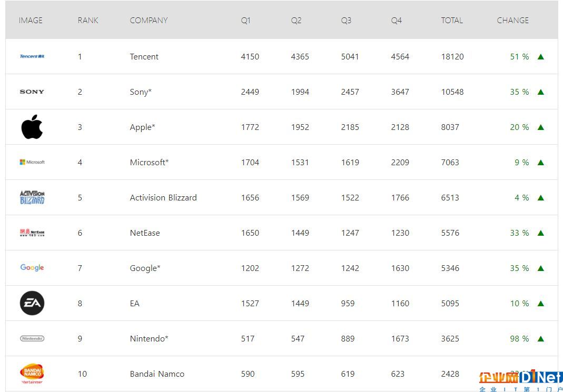Click the TOTAL column header
Image resolution: width=563 pixels, height=392 pixels.
click(x=452, y=21)
